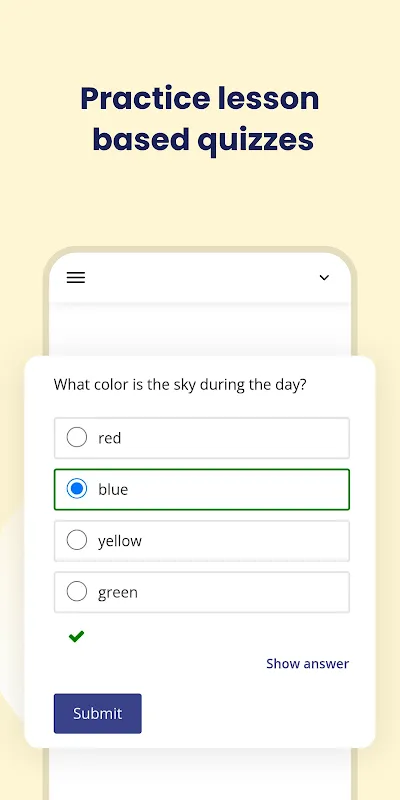Click the "green" option label text

click(118, 593)
